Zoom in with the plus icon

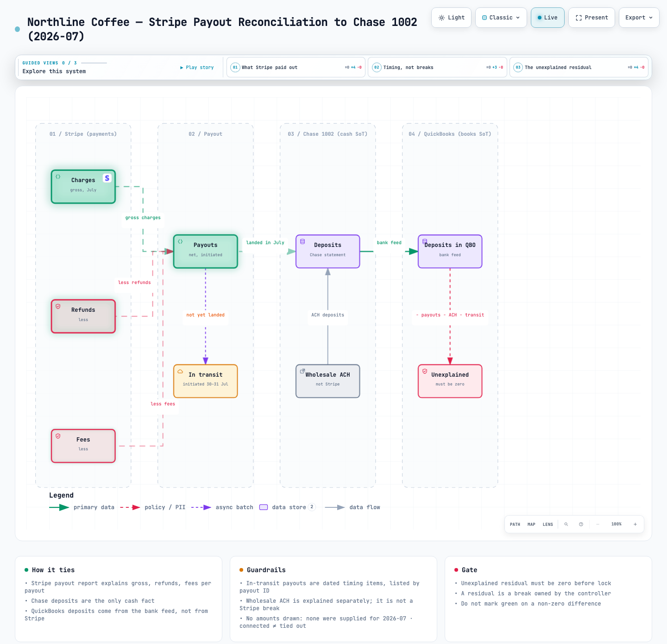[635, 524]
